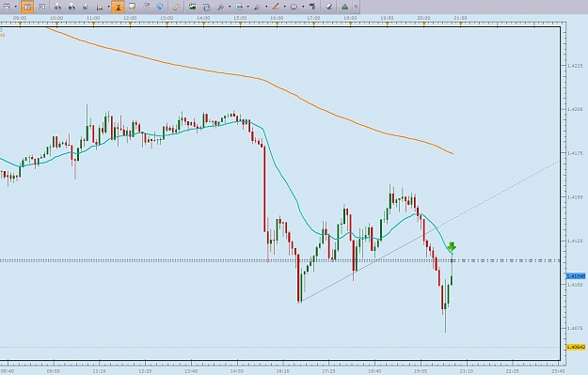Image resolution: width=588 pixels, height=375 pixels.
Task: Click the yellow 1.40642 price label
Action: 575,348
